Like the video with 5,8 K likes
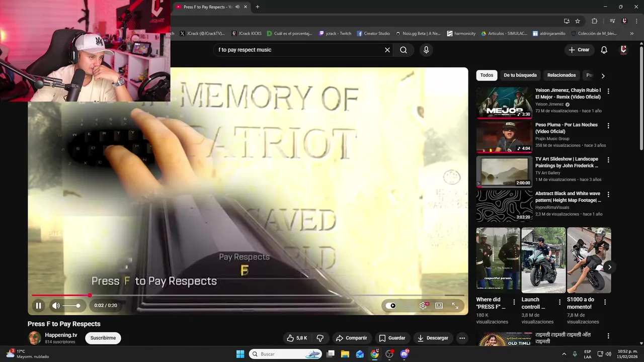 pos(297,338)
